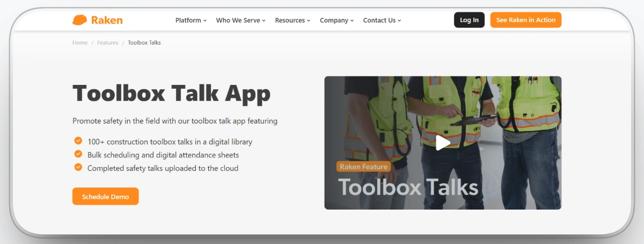Click the Schedule Demo button

tap(105, 196)
